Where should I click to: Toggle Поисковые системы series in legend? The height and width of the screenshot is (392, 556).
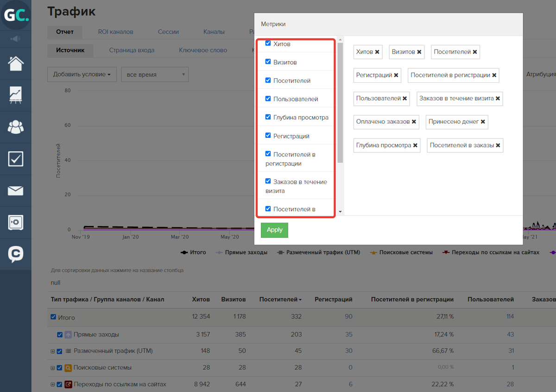pos(401,252)
